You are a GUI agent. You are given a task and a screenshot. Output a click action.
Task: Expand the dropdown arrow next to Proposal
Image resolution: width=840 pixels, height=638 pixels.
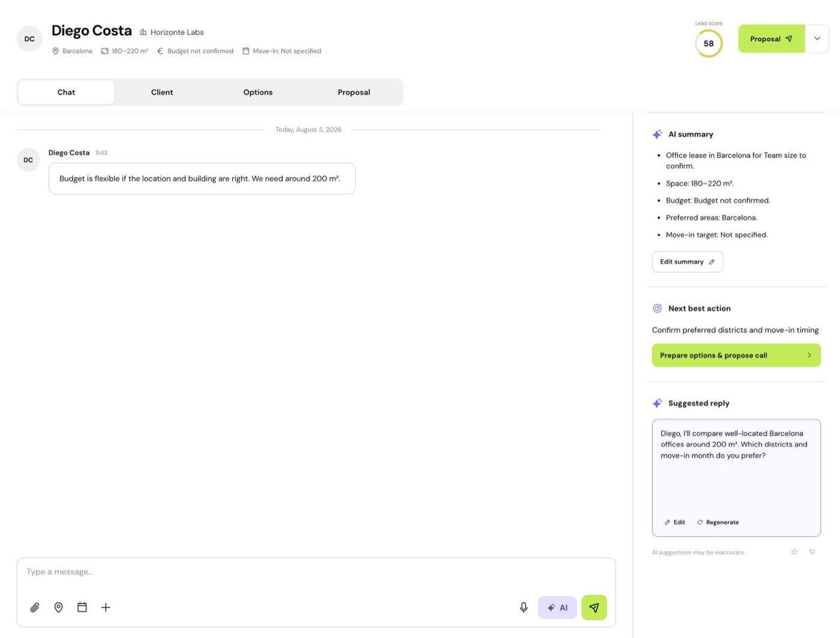(817, 38)
